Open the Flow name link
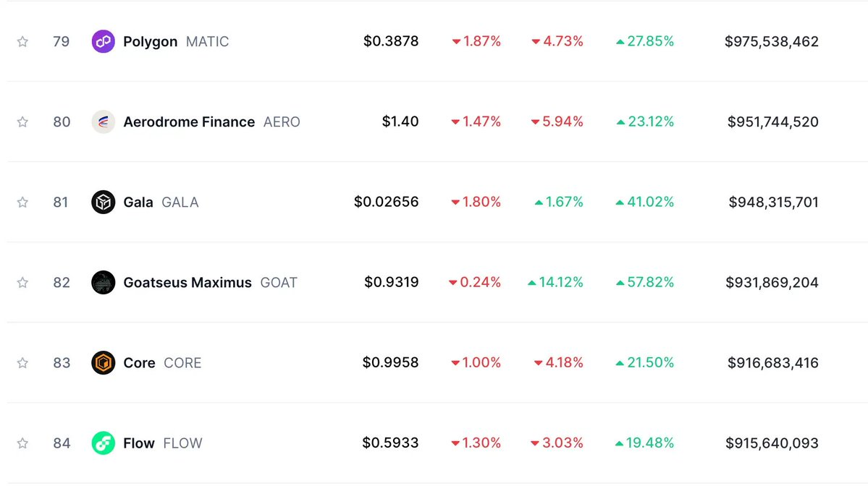 click(139, 443)
